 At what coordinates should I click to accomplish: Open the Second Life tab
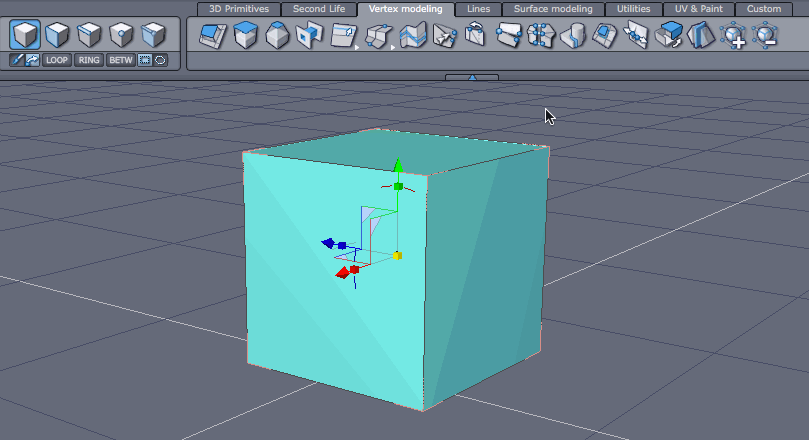[x=319, y=9]
